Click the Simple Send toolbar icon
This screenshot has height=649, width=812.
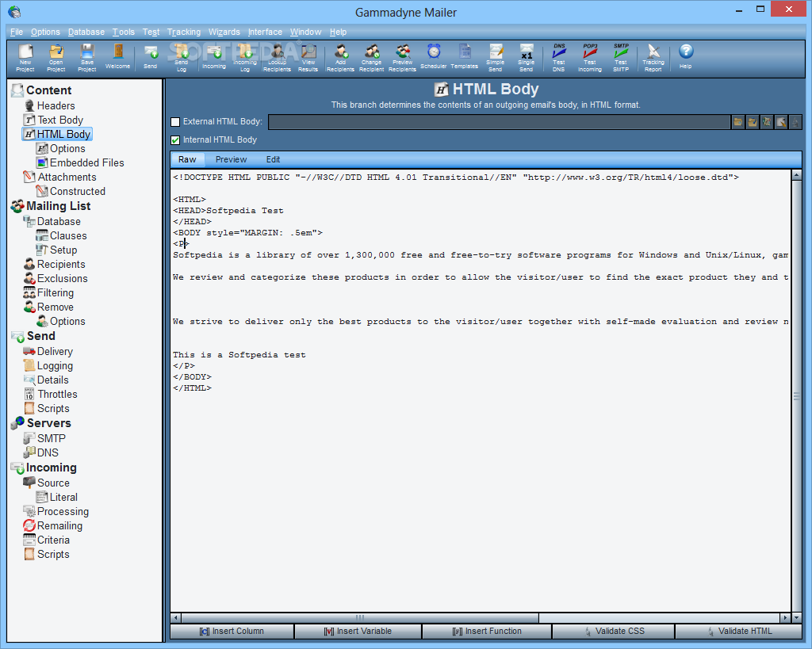pyautogui.click(x=495, y=57)
